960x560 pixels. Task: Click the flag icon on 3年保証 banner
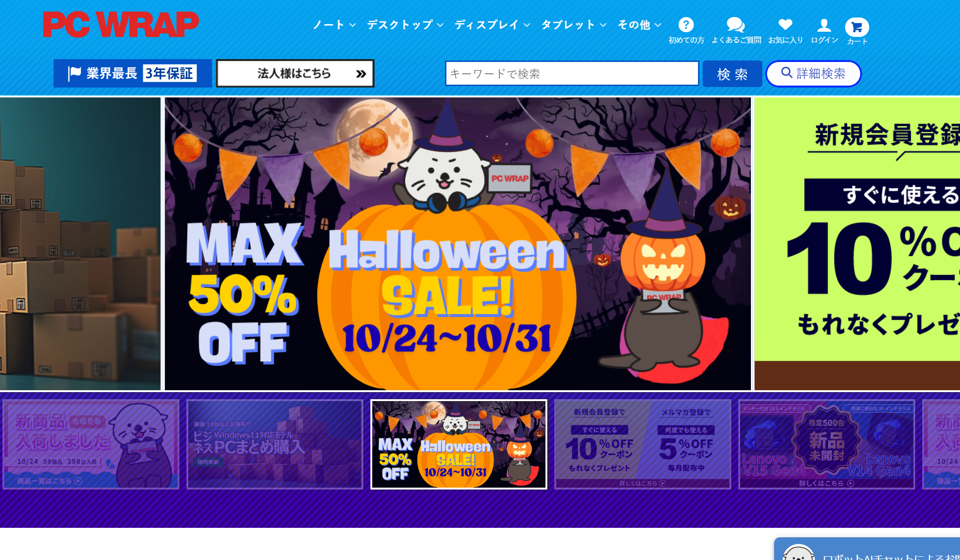(x=75, y=73)
